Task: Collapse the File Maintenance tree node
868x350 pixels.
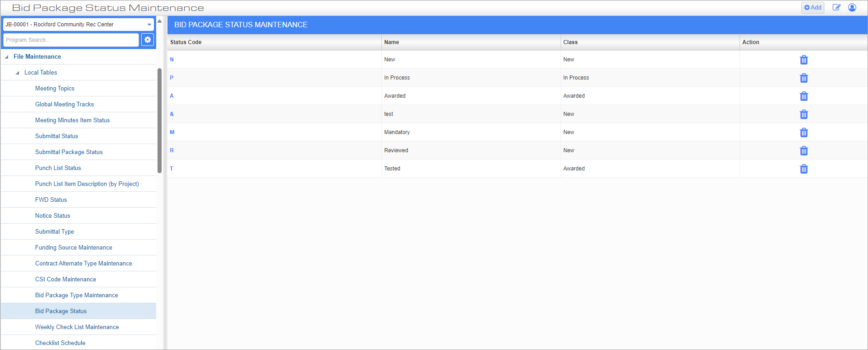Action: [x=7, y=57]
